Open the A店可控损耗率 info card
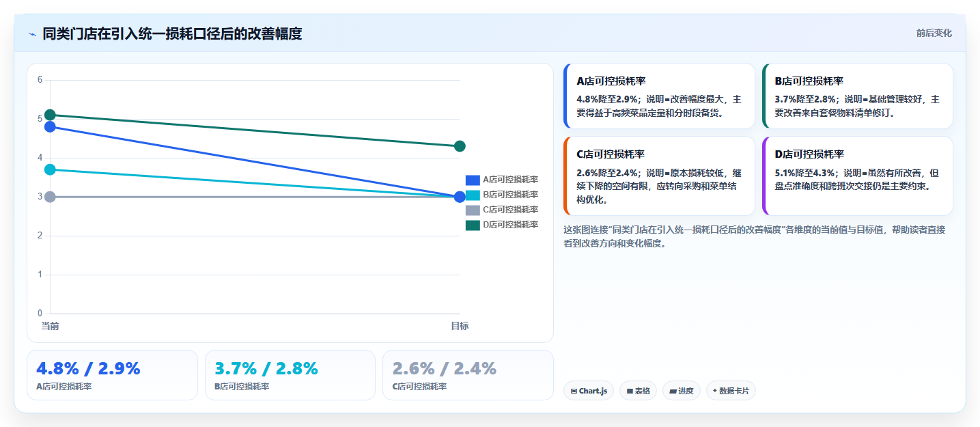The image size is (980, 427). pyautogui.click(x=659, y=96)
